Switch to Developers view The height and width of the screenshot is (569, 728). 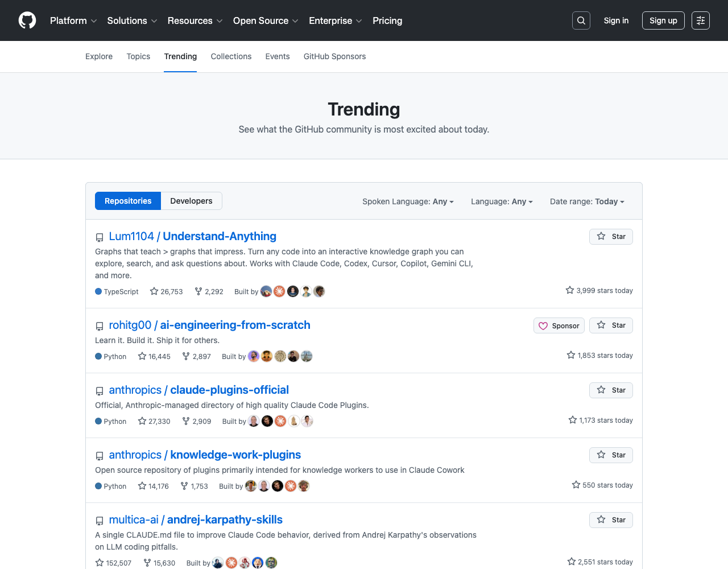click(x=191, y=201)
